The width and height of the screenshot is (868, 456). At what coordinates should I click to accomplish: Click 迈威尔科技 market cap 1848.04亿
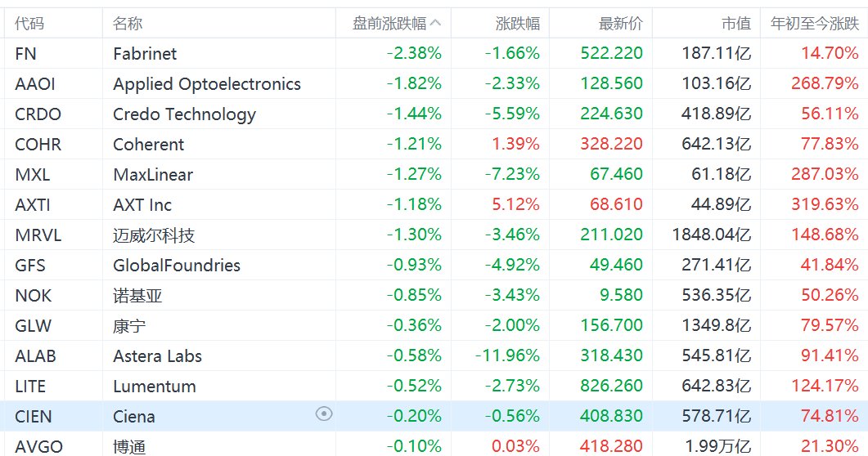pos(712,235)
